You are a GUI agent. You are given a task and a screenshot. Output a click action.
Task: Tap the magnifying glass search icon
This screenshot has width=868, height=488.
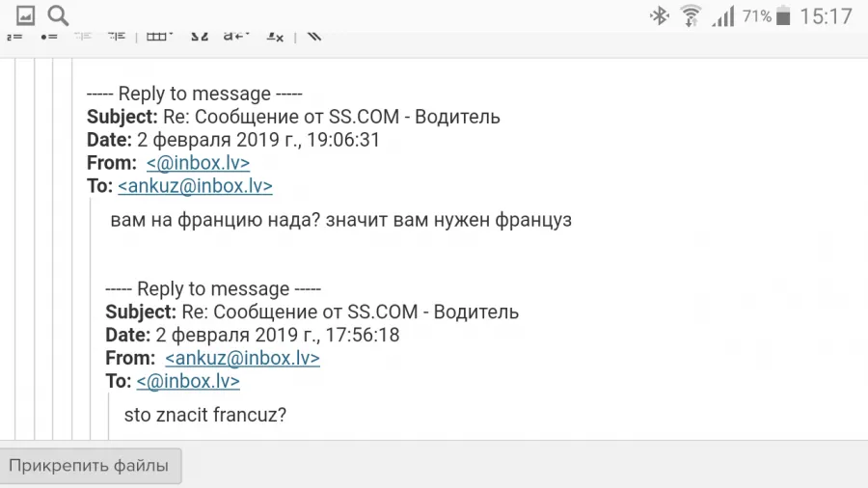coord(58,15)
